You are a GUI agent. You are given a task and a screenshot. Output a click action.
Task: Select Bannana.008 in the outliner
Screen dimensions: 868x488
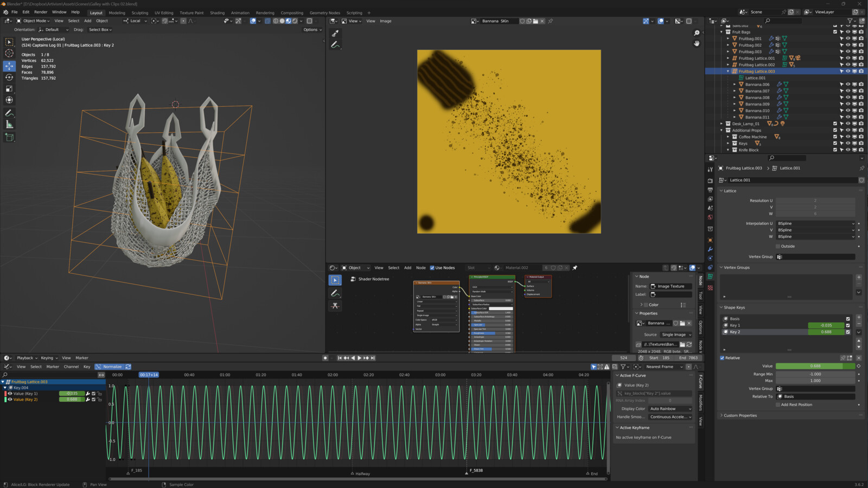(x=757, y=98)
